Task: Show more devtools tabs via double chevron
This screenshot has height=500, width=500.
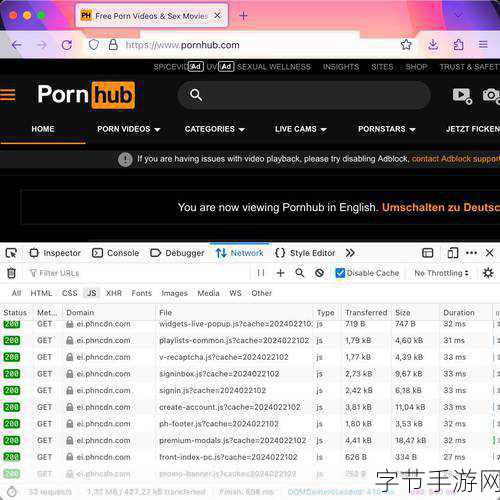Action: (x=350, y=253)
